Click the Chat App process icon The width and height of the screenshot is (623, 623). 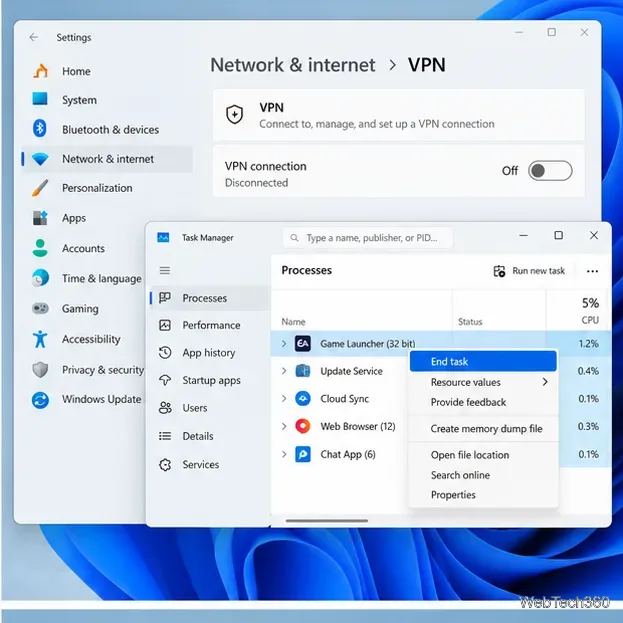[303, 454]
